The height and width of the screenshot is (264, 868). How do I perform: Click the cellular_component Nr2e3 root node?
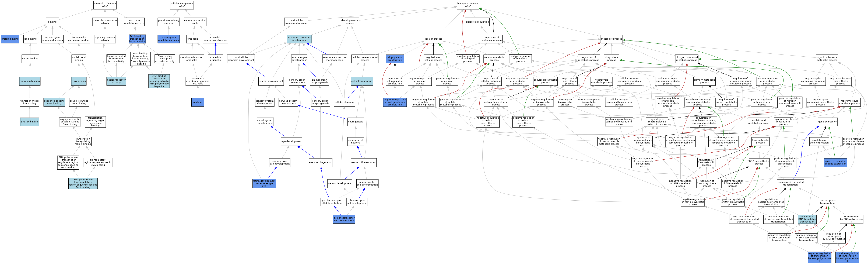pyautogui.click(x=182, y=5)
